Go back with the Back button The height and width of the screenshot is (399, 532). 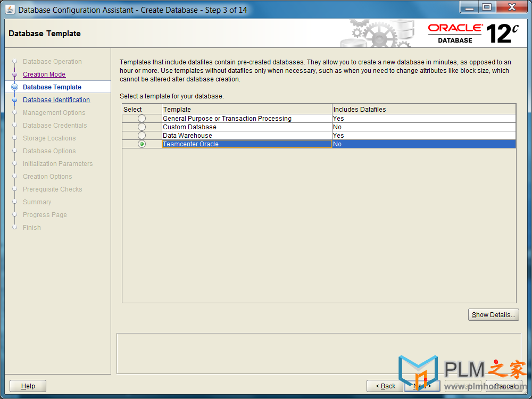[385, 386]
